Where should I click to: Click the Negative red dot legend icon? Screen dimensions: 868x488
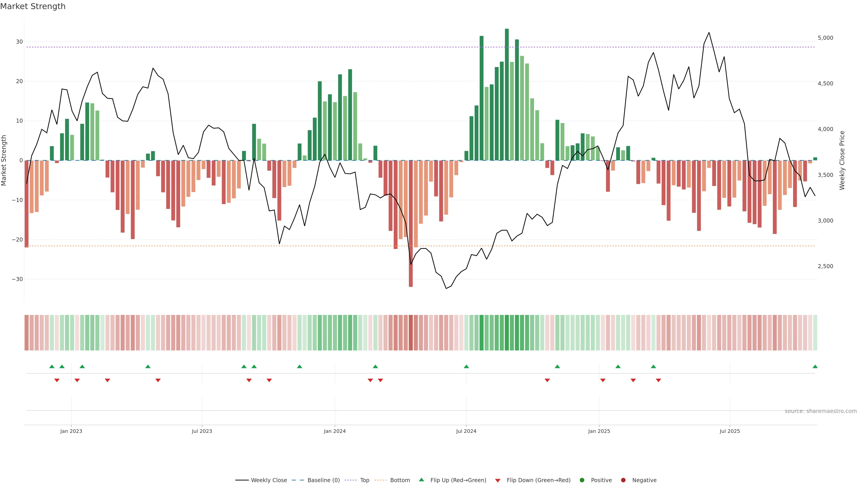[x=623, y=480]
